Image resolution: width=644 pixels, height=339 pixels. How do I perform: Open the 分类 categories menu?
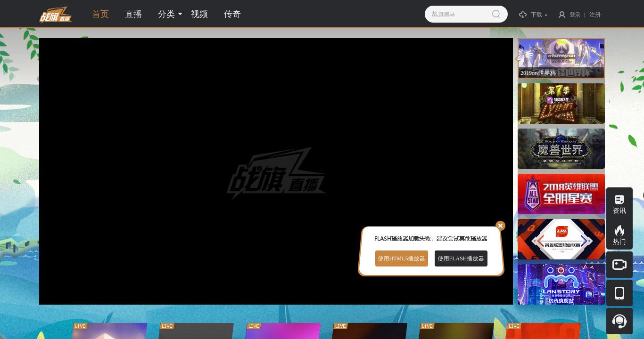(166, 14)
